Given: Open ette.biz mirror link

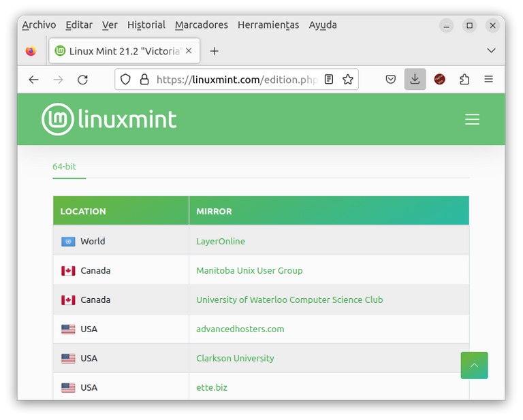Looking at the screenshot, I should pyautogui.click(x=212, y=388).
